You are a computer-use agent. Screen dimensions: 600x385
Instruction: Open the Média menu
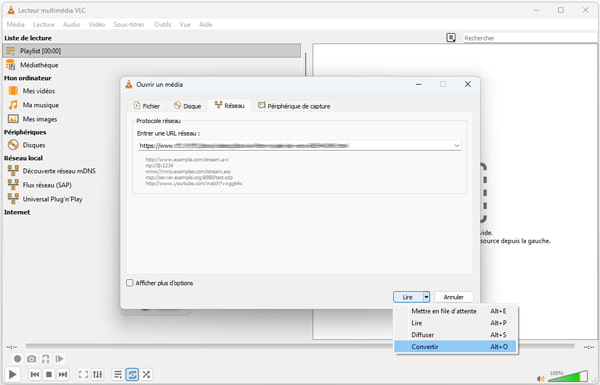click(16, 24)
